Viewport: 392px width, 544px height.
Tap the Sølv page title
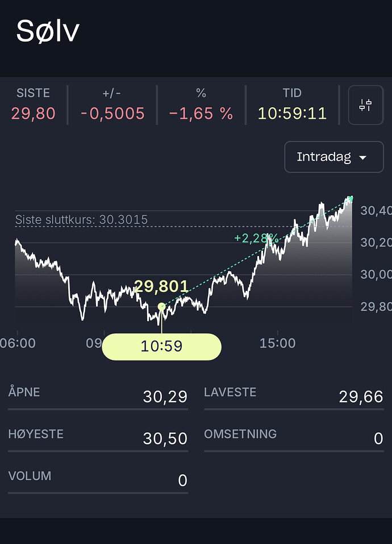(48, 31)
